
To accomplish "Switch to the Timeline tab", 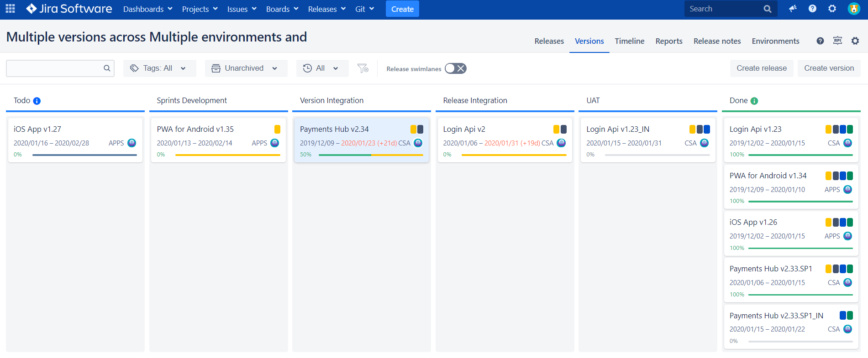I will point(629,41).
